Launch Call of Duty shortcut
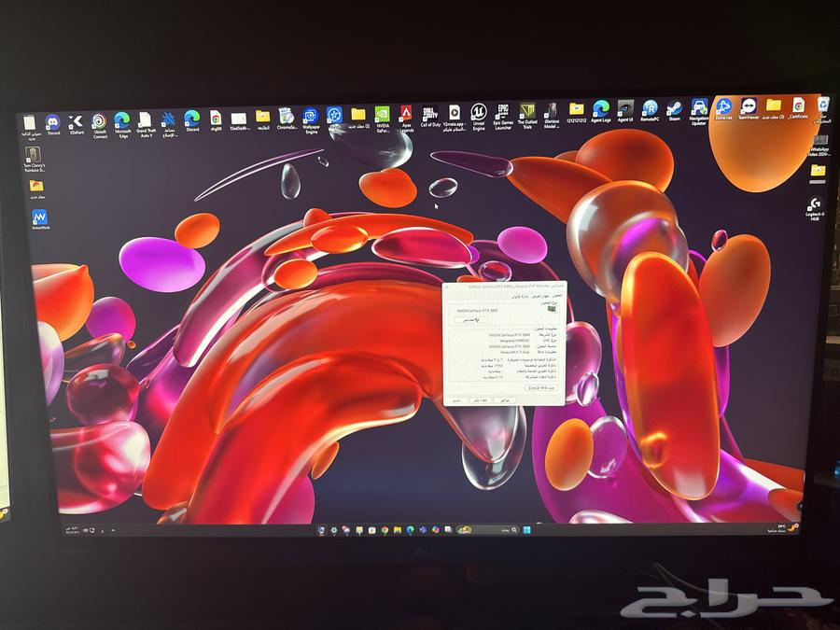This screenshot has width=840, height=630. [x=430, y=114]
